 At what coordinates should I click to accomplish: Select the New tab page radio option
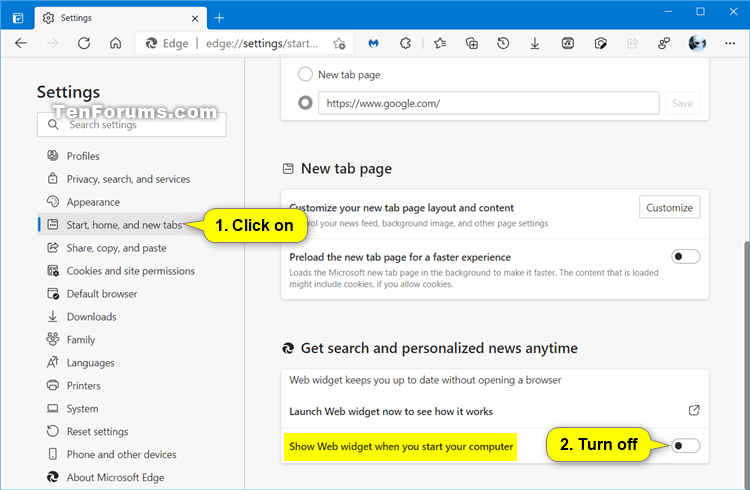click(x=305, y=74)
